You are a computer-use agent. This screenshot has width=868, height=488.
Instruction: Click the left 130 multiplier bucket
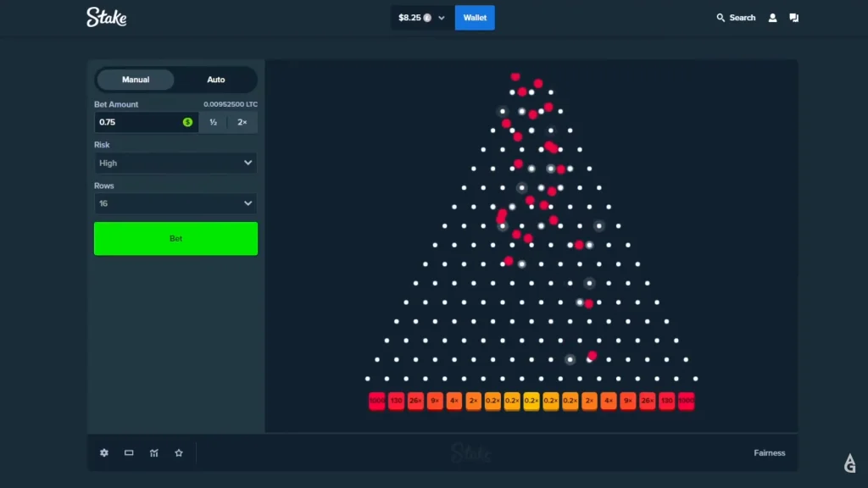pyautogui.click(x=397, y=401)
